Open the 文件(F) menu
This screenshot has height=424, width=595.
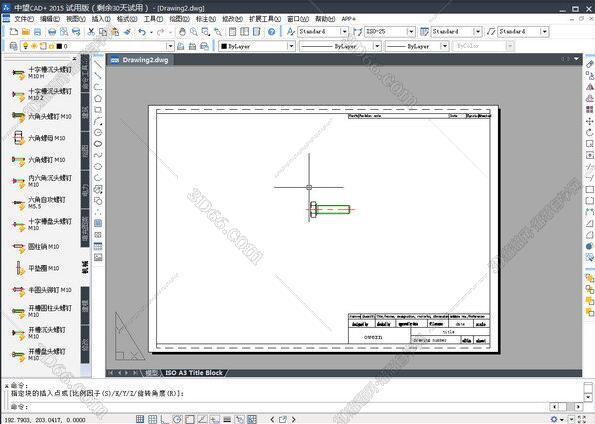coord(24,19)
